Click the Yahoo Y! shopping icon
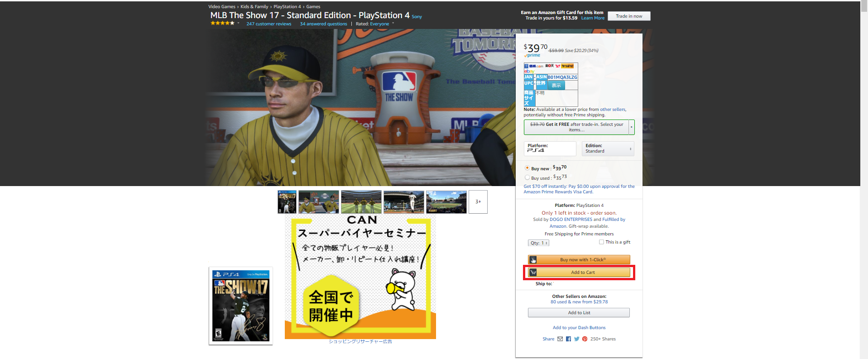 [558, 66]
